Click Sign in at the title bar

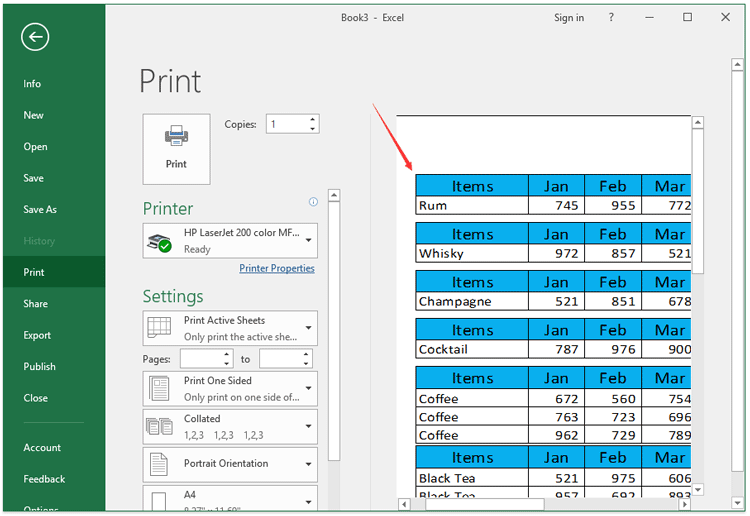pos(569,18)
